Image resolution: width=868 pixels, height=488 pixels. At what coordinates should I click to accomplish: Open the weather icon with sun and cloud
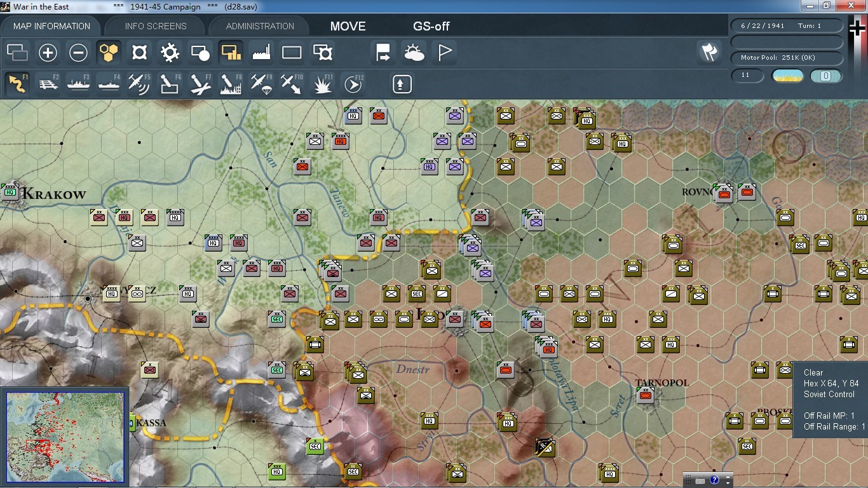[414, 53]
